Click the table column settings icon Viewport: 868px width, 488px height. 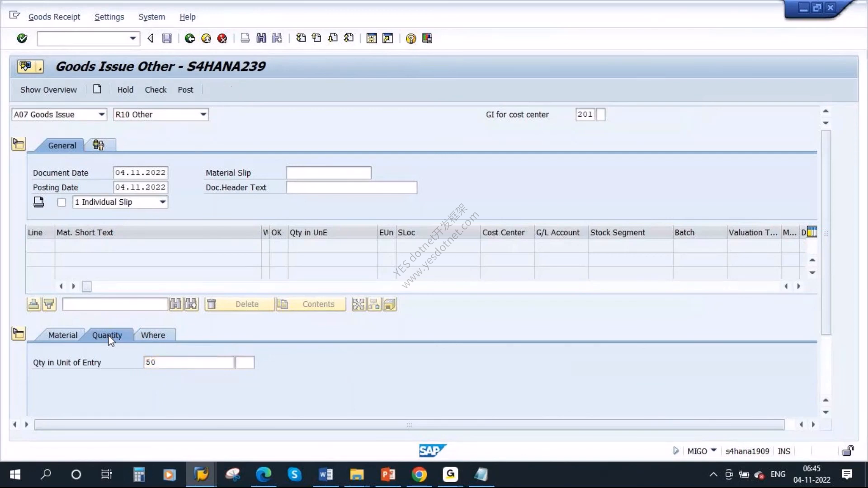812,232
